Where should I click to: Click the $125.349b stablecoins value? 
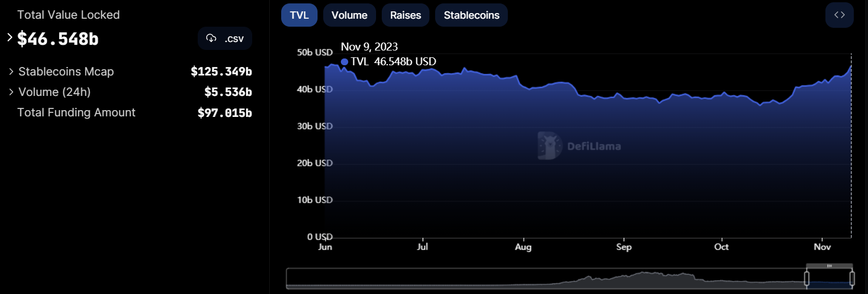(221, 72)
